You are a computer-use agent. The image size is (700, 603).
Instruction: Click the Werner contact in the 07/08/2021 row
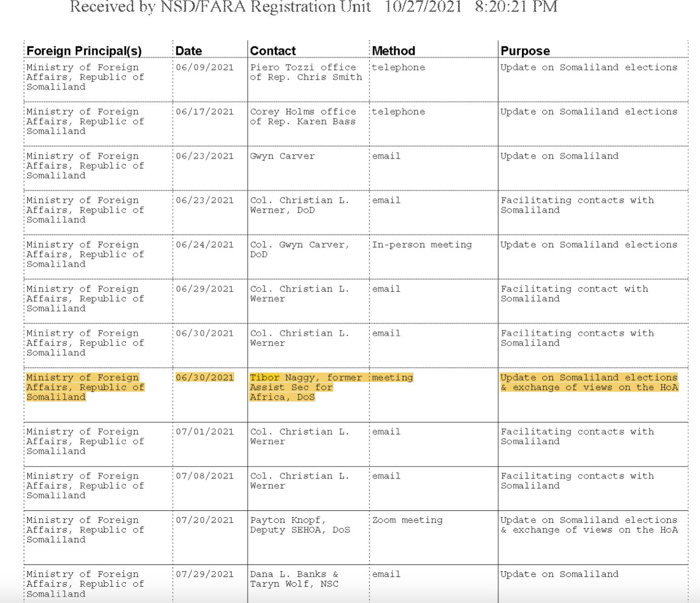pos(300,481)
